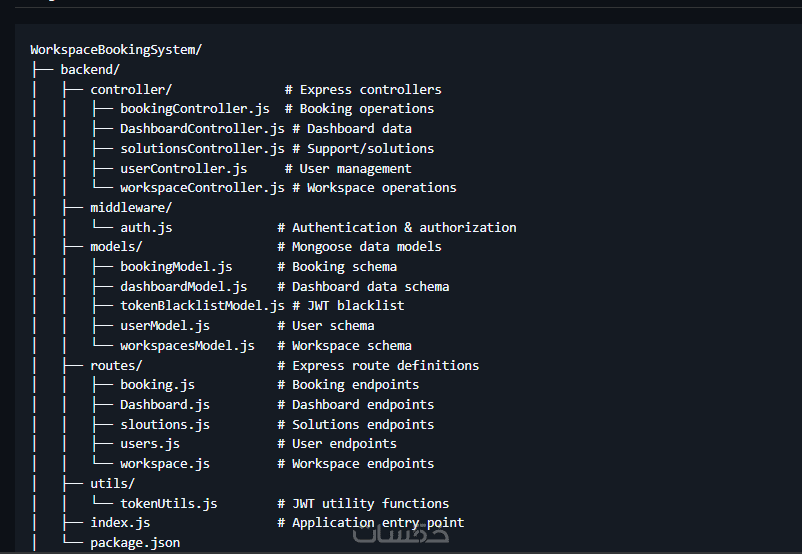Click the models/ folder entry

click(116, 246)
